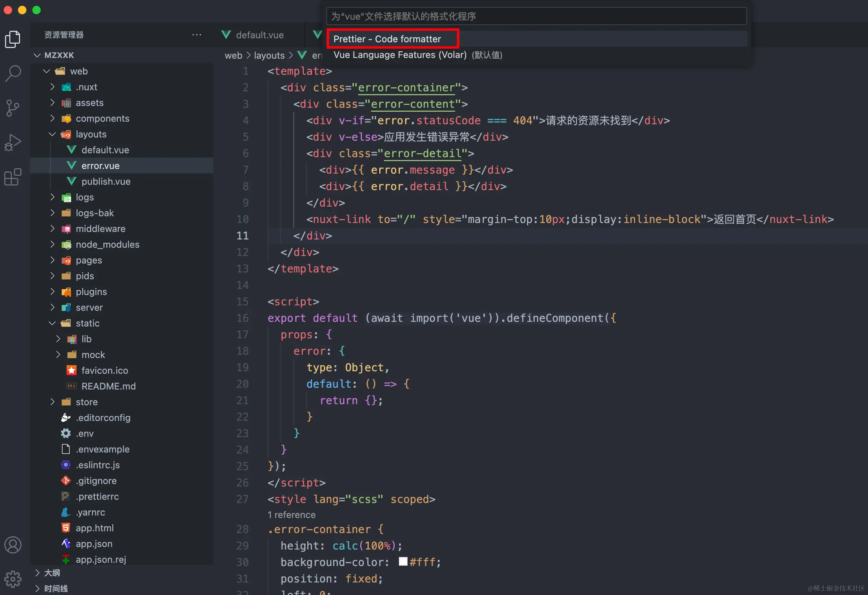868x595 pixels.
Task: Open Run and Debug view icon
Action: 13,143
